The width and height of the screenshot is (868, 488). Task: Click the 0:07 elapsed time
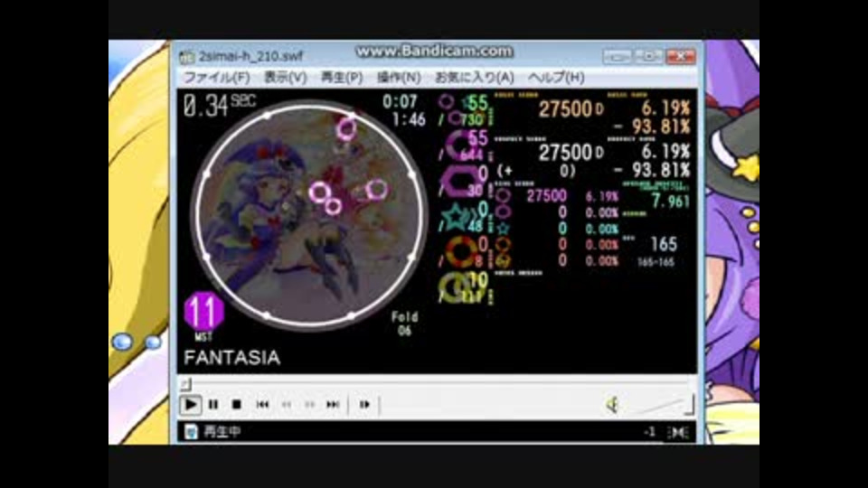(x=400, y=102)
